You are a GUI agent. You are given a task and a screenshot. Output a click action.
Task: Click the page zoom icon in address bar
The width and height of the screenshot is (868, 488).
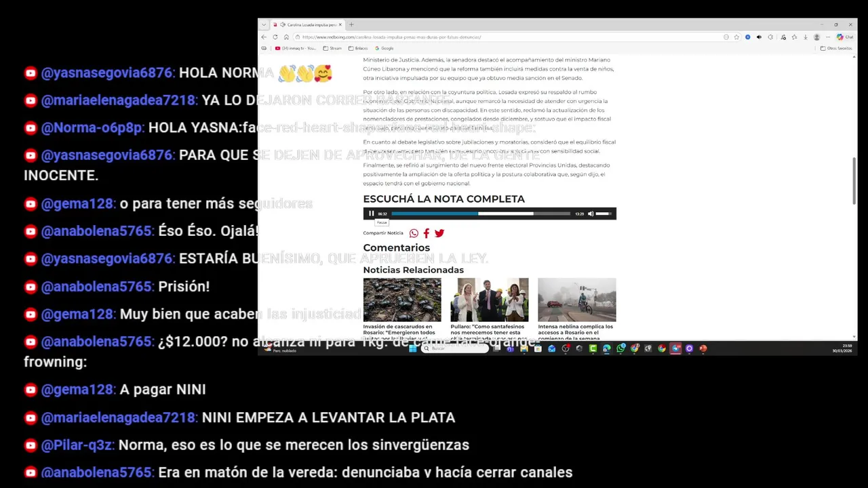726,37
